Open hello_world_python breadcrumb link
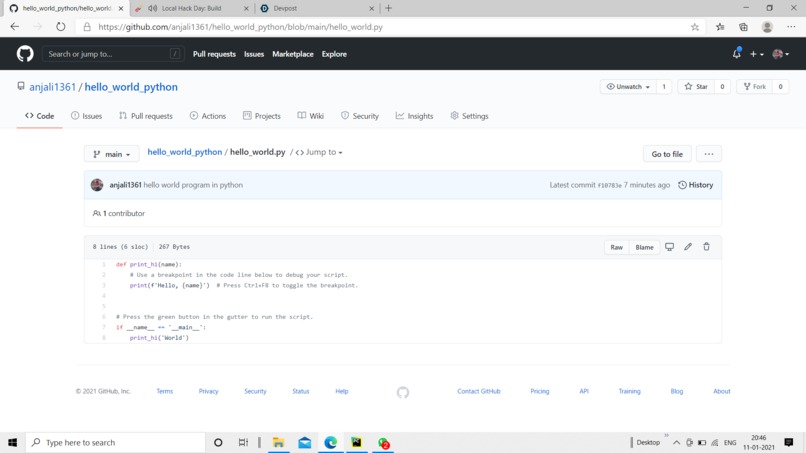806x453 pixels. click(185, 152)
